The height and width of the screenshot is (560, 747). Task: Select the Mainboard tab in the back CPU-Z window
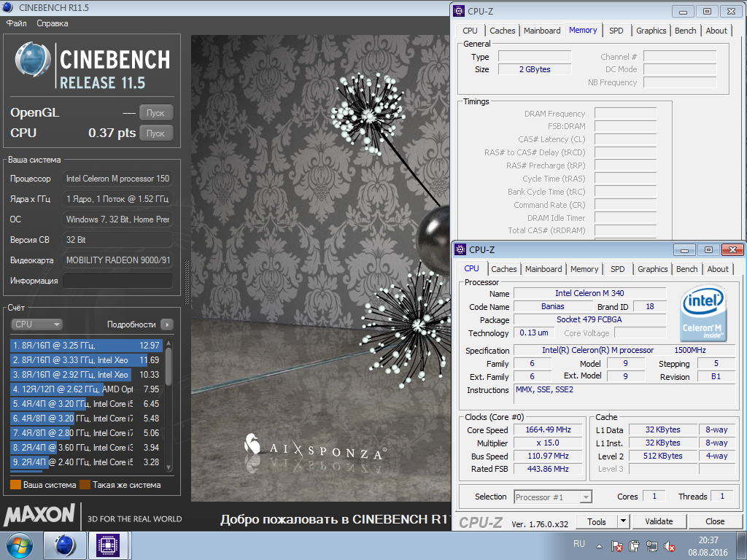[x=542, y=31]
